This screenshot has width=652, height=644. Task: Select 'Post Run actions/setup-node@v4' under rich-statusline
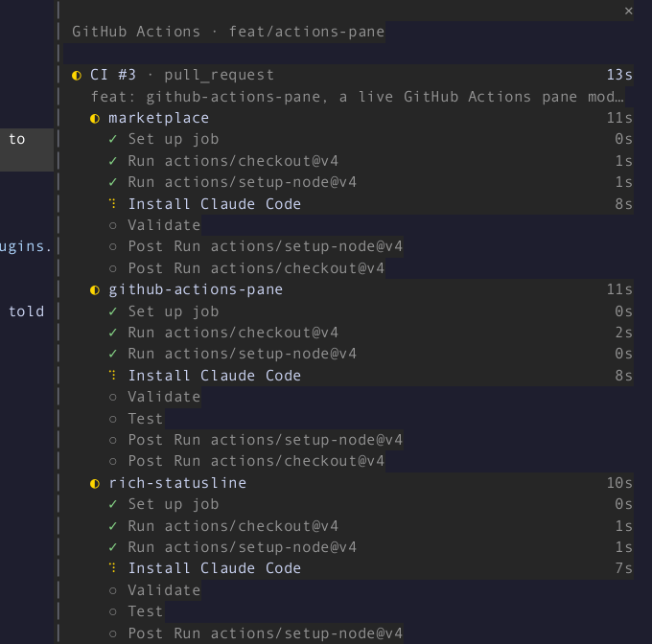coord(265,633)
